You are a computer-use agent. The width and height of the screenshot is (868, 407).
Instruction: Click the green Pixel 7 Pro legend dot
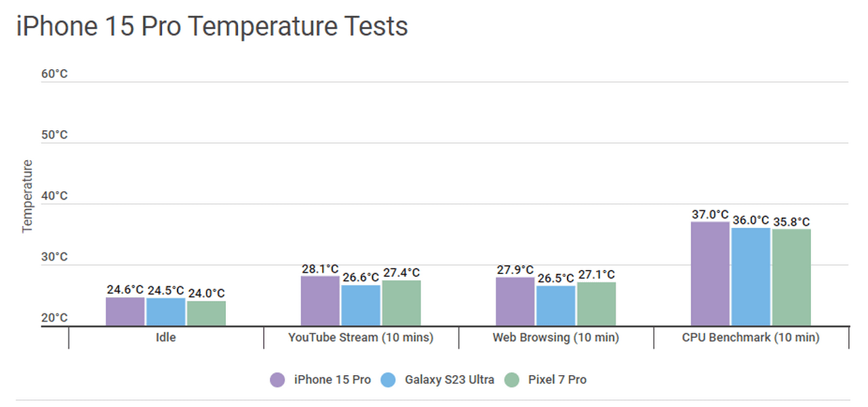pyautogui.click(x=512, y=380)
